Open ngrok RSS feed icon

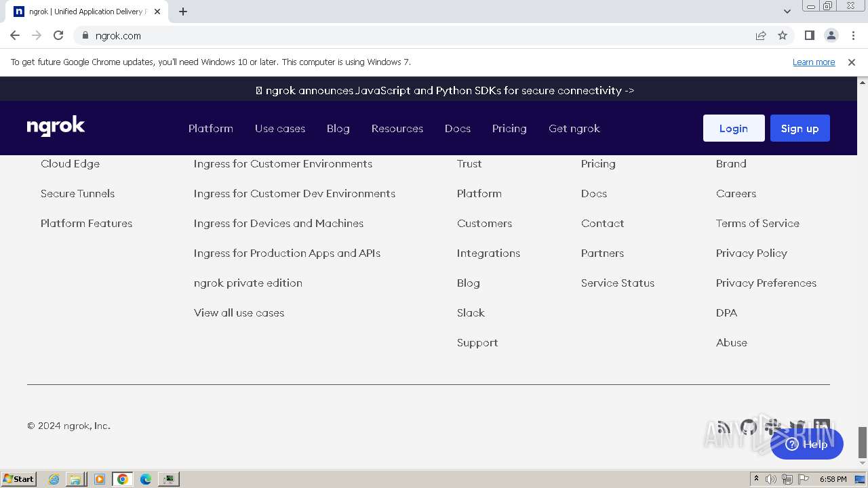tap(724, 427)
